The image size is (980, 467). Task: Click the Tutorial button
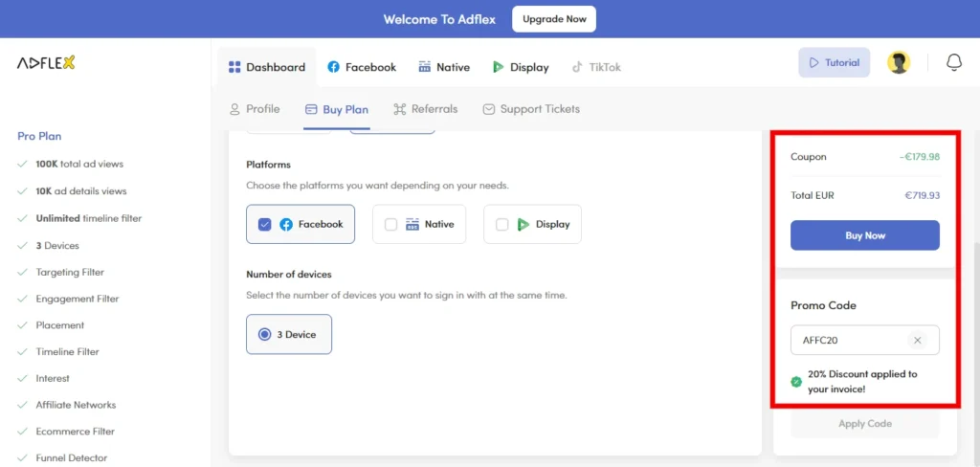click(x=834, y=62)
